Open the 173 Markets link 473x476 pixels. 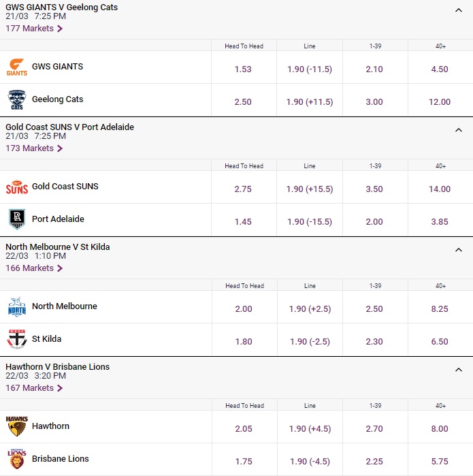point(34,148)
